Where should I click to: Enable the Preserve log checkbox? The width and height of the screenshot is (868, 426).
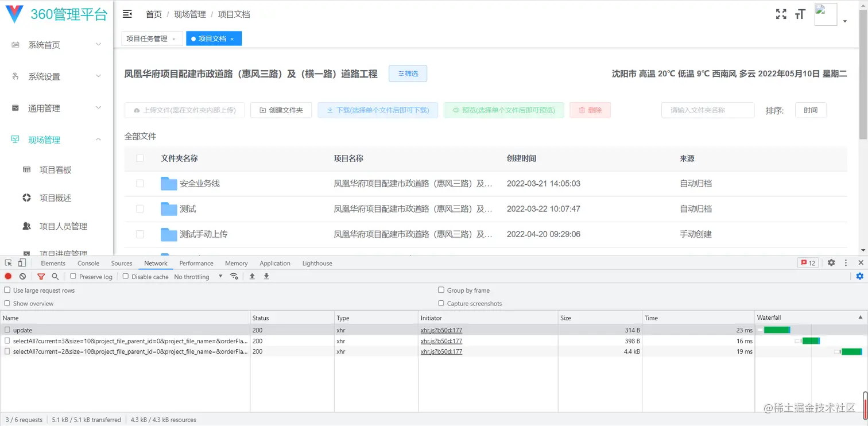[x=73, y=277]
